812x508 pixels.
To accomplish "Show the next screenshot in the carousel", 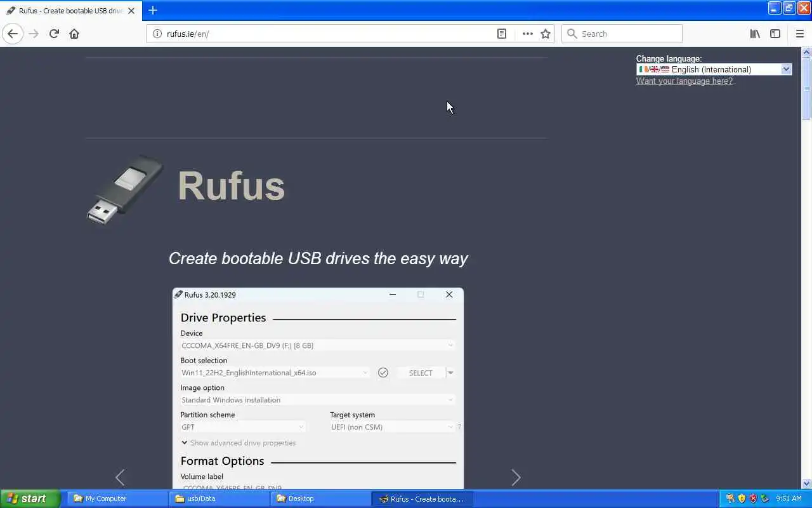I will [x=516, y=477].
